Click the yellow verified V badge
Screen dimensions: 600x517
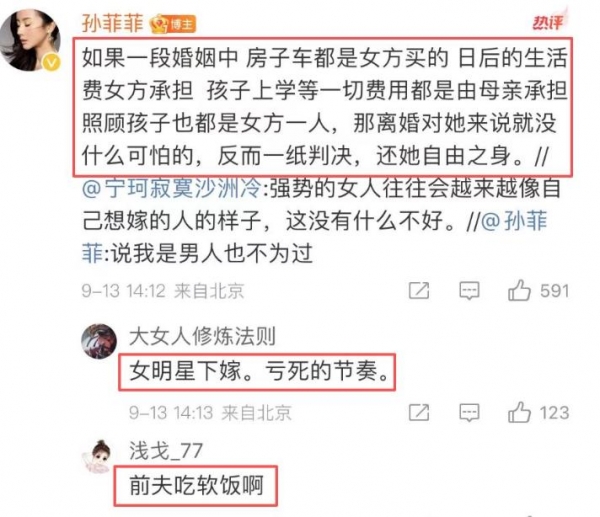(x=51, y=62)
